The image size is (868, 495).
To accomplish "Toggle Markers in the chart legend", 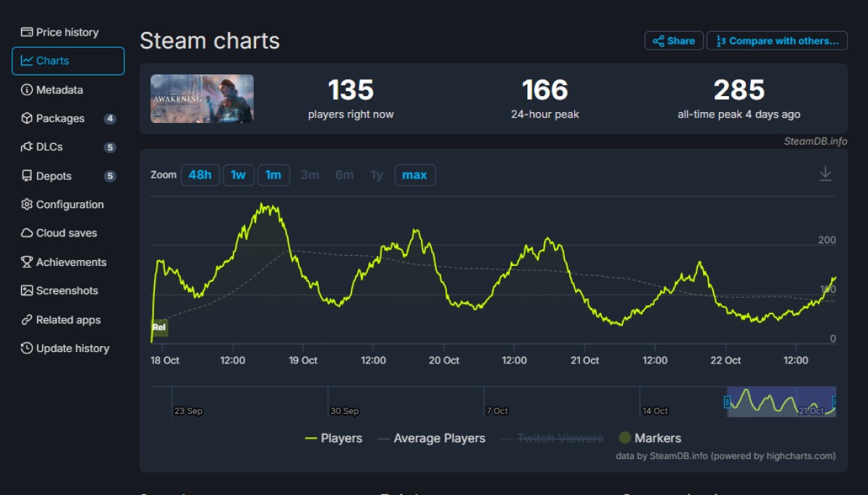I will pyautogui.click(x=650, y=438).
